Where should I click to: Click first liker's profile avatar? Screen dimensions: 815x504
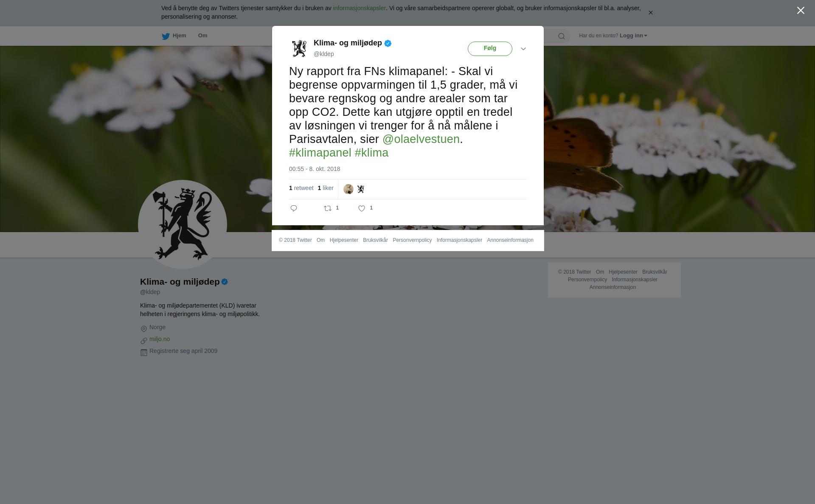[348, 189]
